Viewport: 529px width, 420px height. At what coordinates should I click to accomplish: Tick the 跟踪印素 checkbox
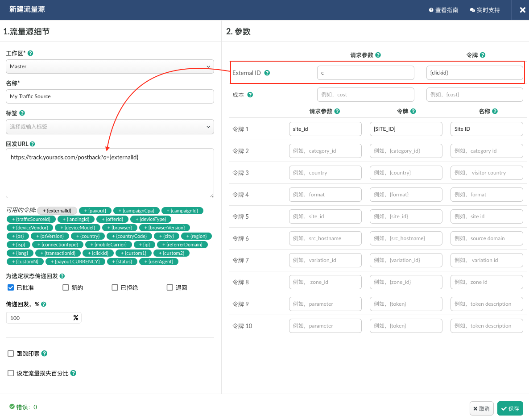pyautogui.click(x=11, y=353)
